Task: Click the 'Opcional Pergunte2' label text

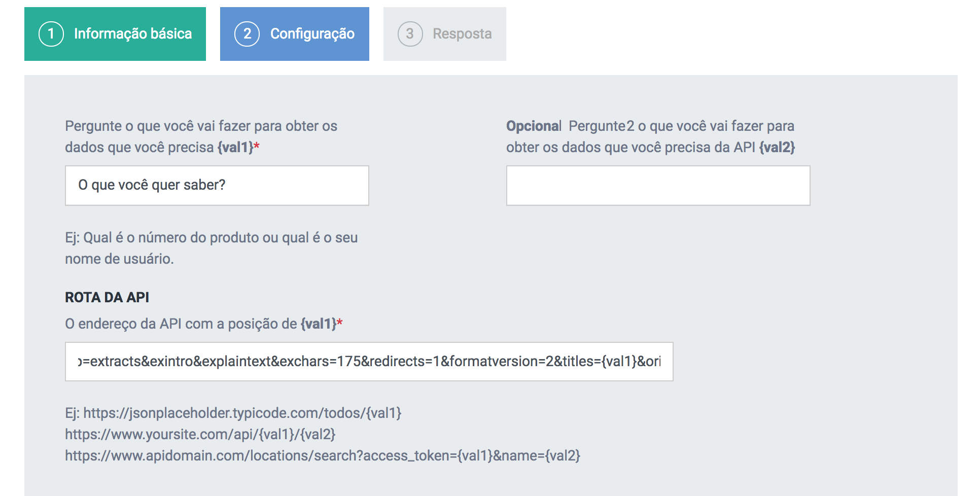Action: 651,136
